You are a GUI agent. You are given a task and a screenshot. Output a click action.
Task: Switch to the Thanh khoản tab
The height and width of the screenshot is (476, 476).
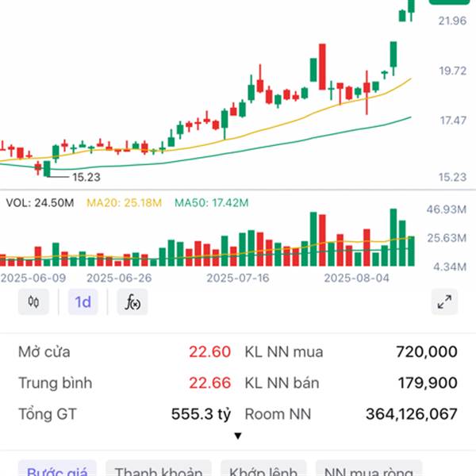point(159,470)
